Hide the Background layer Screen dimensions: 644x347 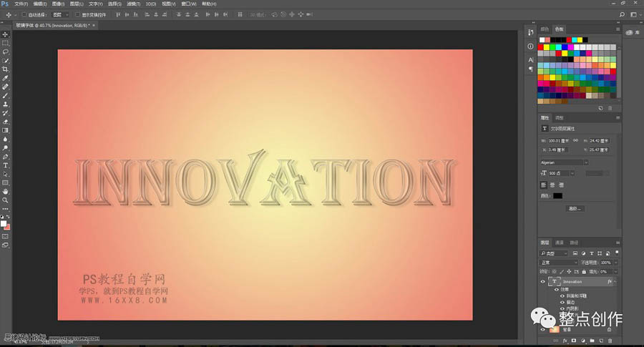coord(542,330)
